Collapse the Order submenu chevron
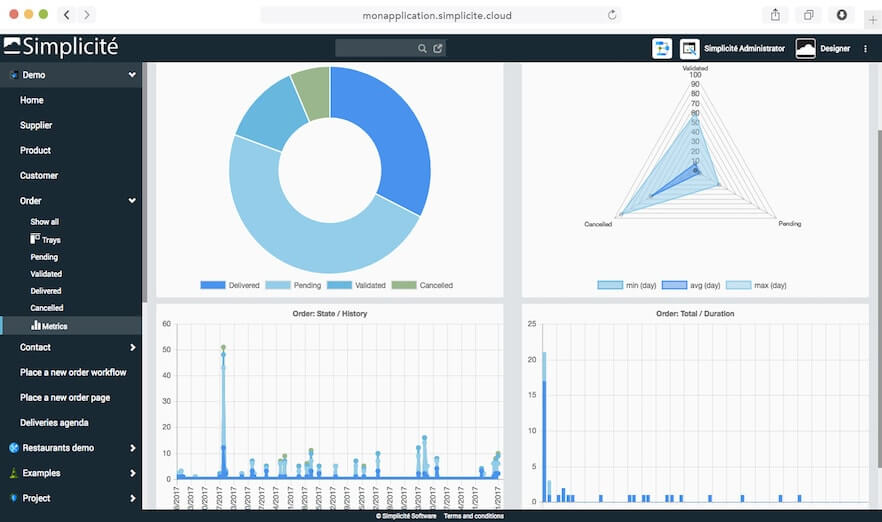Screen dimensions: 882x522 tap(132, 200)
